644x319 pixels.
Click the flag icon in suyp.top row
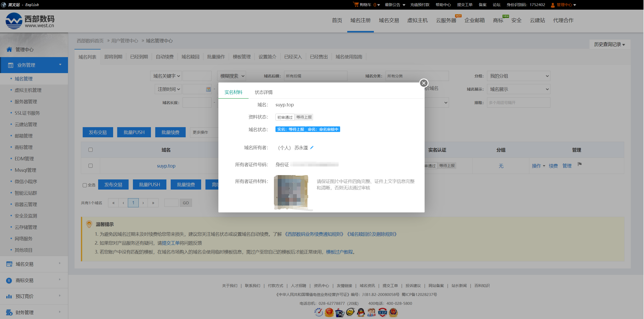pos(580,164)
